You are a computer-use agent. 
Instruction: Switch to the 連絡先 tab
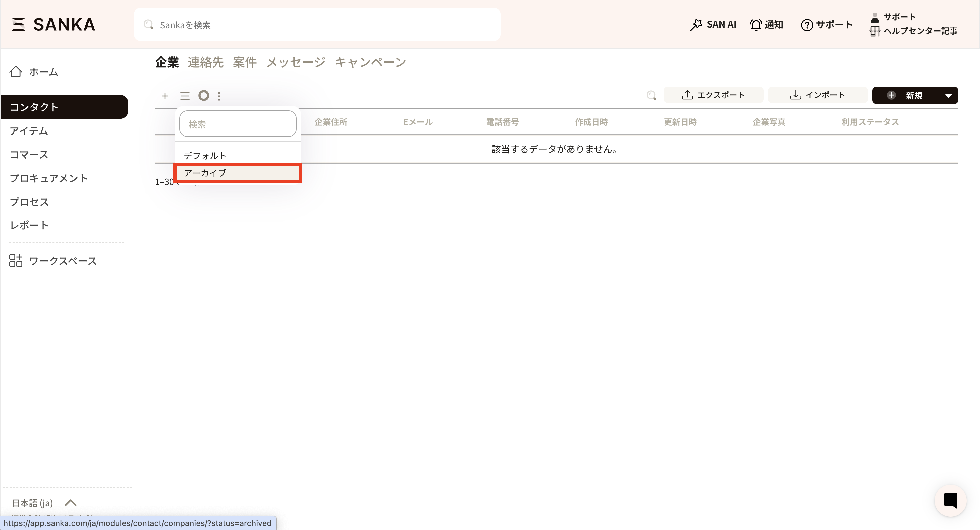[205, 62]
